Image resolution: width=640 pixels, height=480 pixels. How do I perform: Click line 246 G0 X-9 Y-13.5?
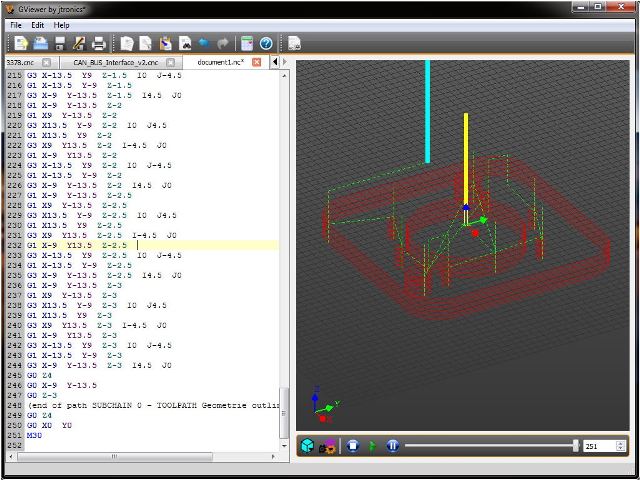[x=62, y=385]
